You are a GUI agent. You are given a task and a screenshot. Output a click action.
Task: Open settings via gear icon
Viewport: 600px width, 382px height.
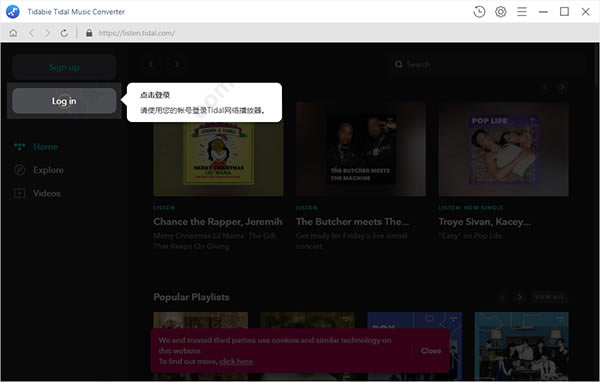coord(501,12)
